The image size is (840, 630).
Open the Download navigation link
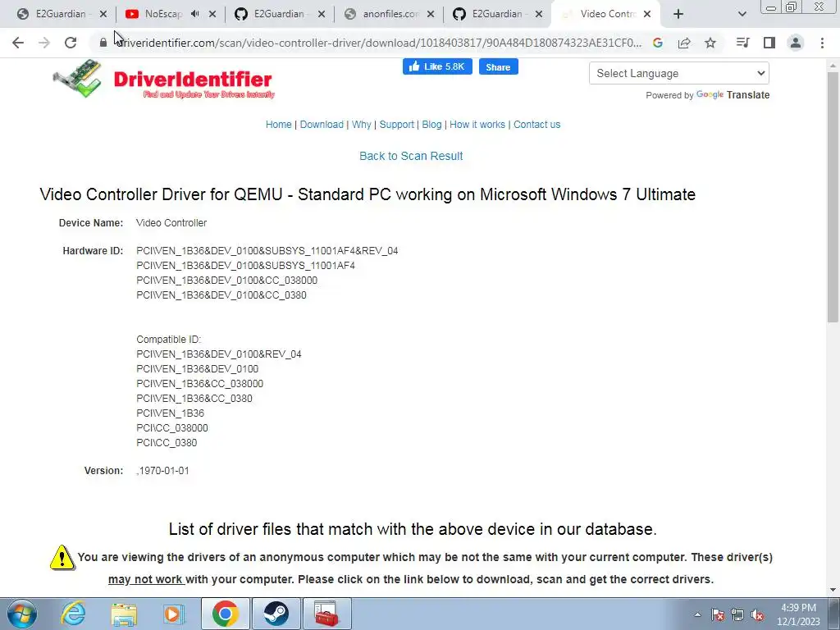[322, 125]
